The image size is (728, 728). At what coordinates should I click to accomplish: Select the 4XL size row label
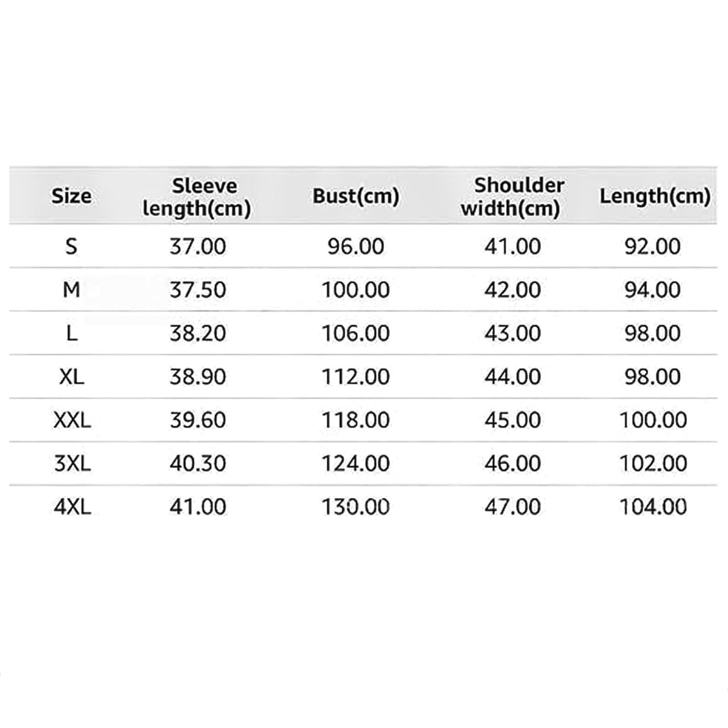[x=73, y=506]
